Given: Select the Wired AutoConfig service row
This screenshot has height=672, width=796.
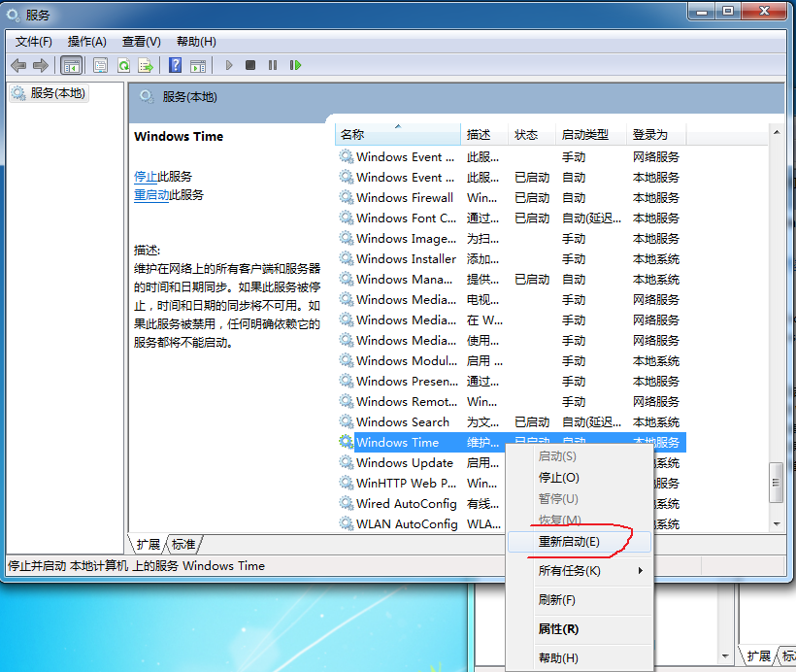Looking at the screenshot, I should pos(421,503).
